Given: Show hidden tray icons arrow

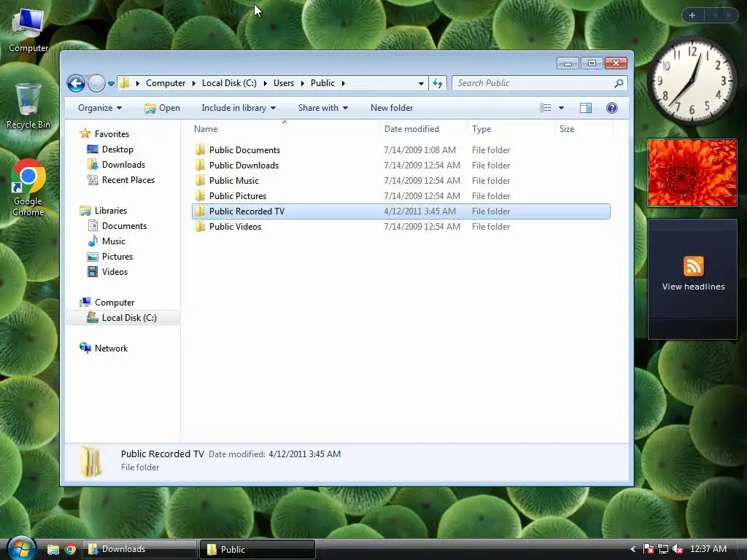Looking at the screenshot, I should [x=632, y=550].
